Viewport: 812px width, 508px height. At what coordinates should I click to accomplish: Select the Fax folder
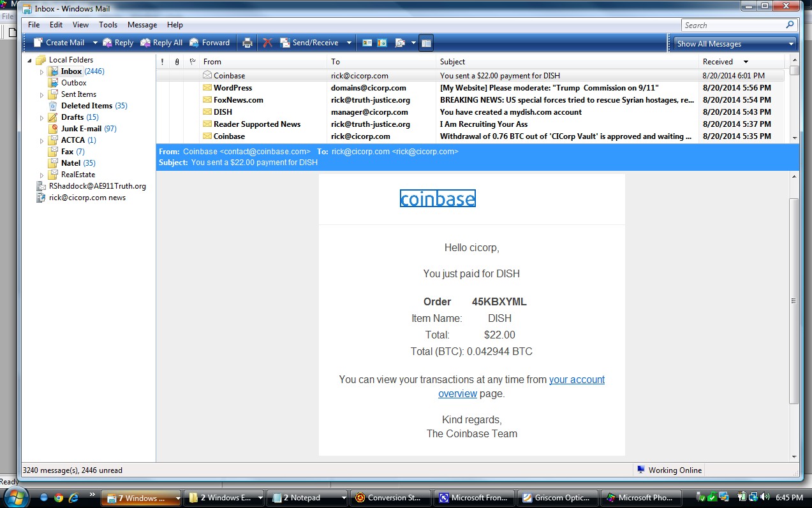coord(67,152)
